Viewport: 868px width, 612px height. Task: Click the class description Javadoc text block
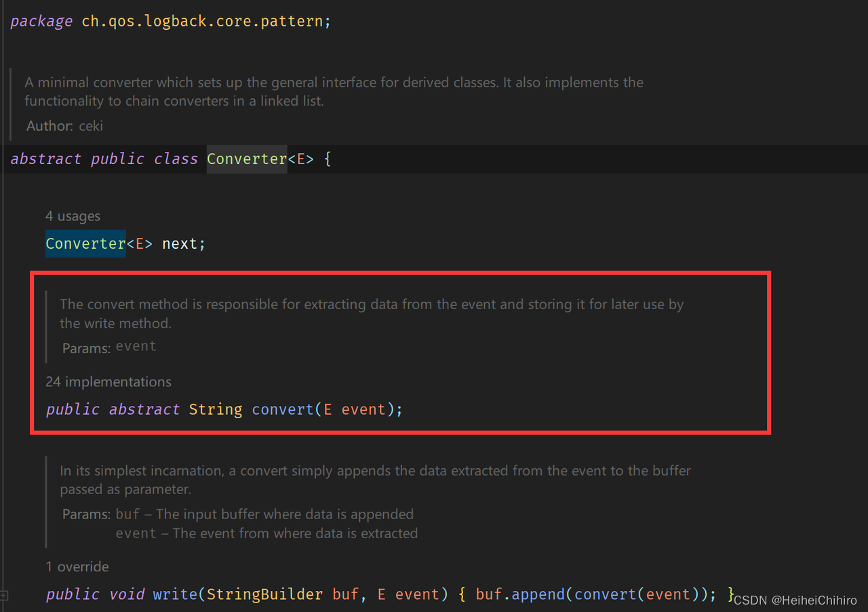332,91
